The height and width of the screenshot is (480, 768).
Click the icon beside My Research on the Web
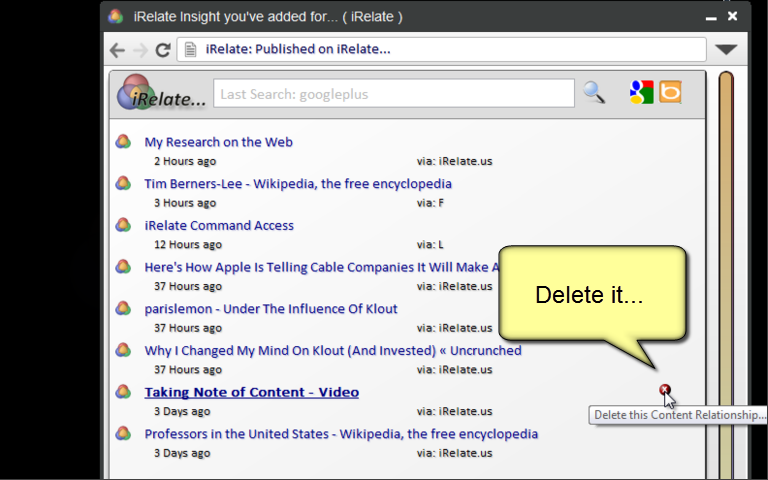(123, 142)
